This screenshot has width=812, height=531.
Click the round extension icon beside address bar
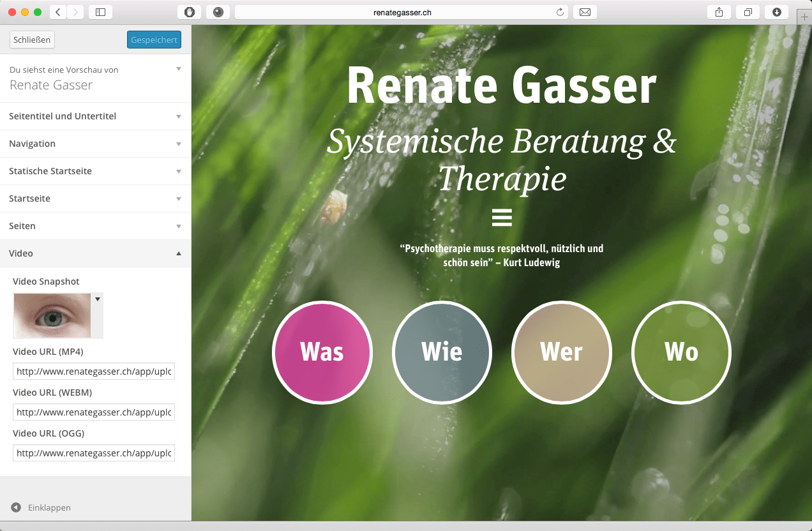[x=218, y=12]
